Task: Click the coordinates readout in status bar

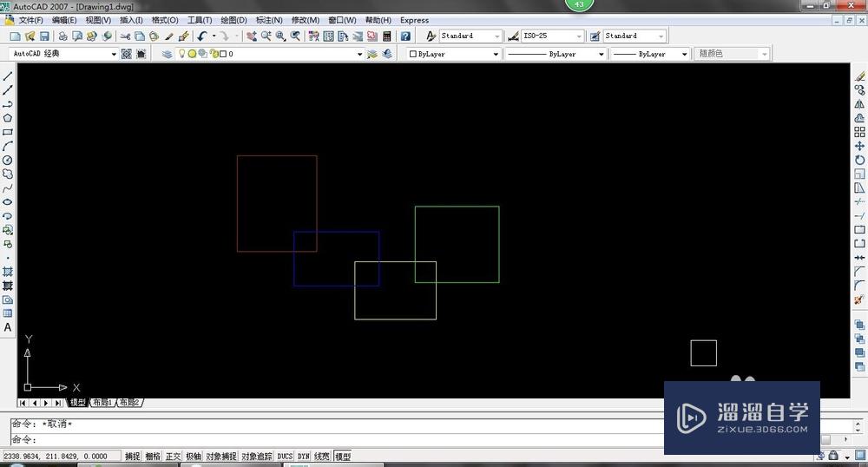Action: point(61,456)
